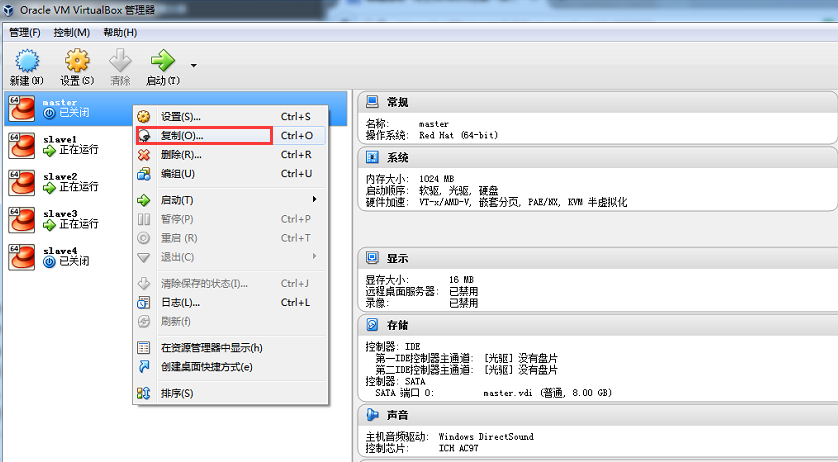Open the 帮助(H) menu
Viewport: 838px width, 462px height.
pos(120,33)
